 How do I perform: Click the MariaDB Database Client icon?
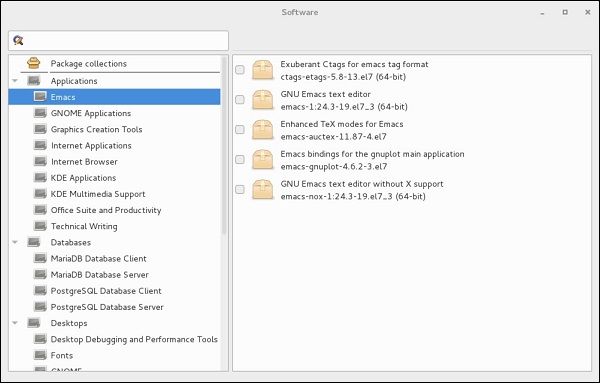40,258
